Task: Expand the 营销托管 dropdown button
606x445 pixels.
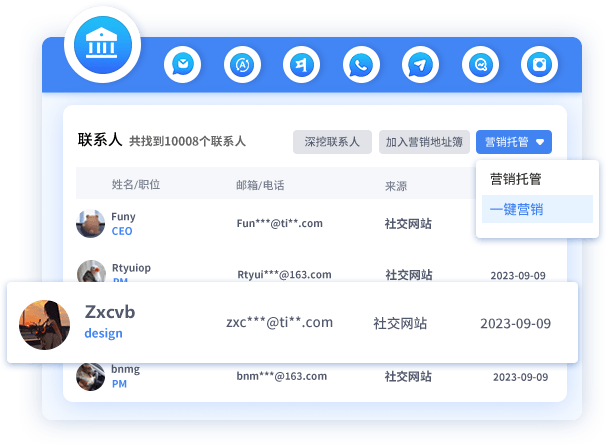Action: [514, 142]
